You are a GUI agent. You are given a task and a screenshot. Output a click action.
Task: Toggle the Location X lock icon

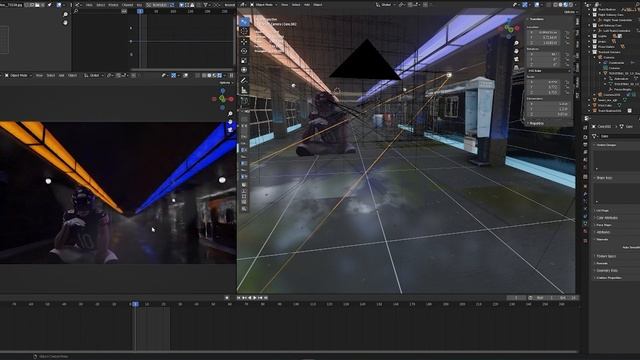pyautogui.click(x=567, y=32)
